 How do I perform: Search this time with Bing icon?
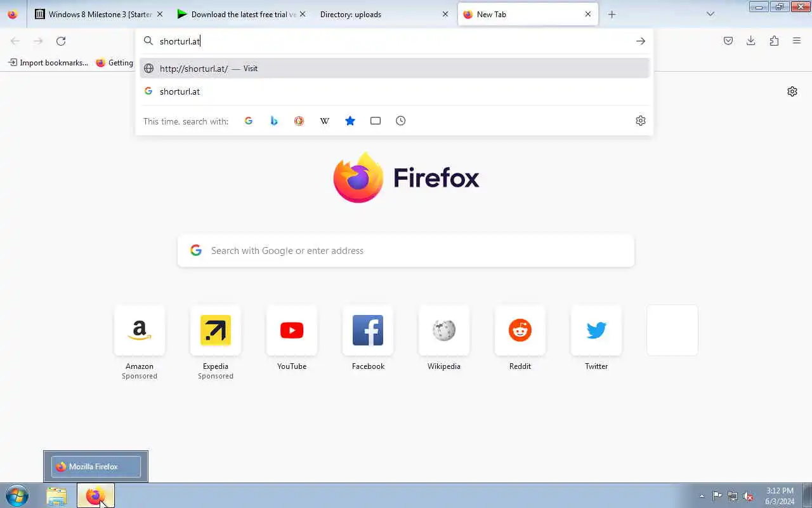[274, 121]
